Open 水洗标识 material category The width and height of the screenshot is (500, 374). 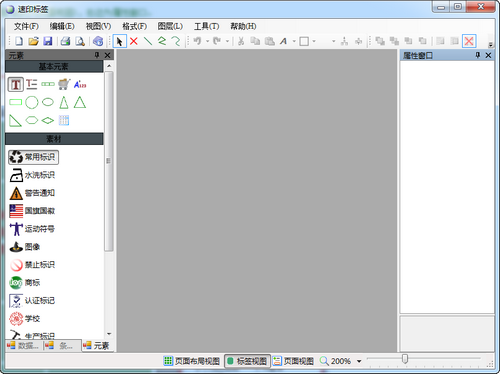(x=32, y=175)
